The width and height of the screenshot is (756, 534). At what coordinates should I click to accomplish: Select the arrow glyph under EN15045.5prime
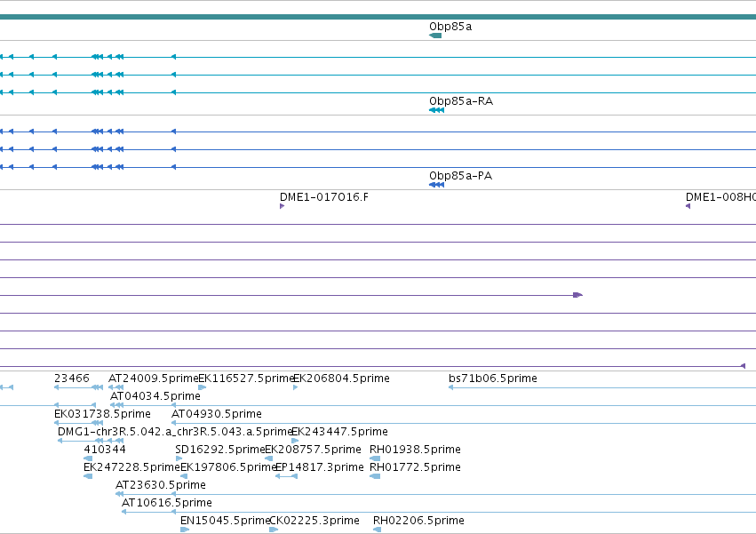tap(185, 530)
